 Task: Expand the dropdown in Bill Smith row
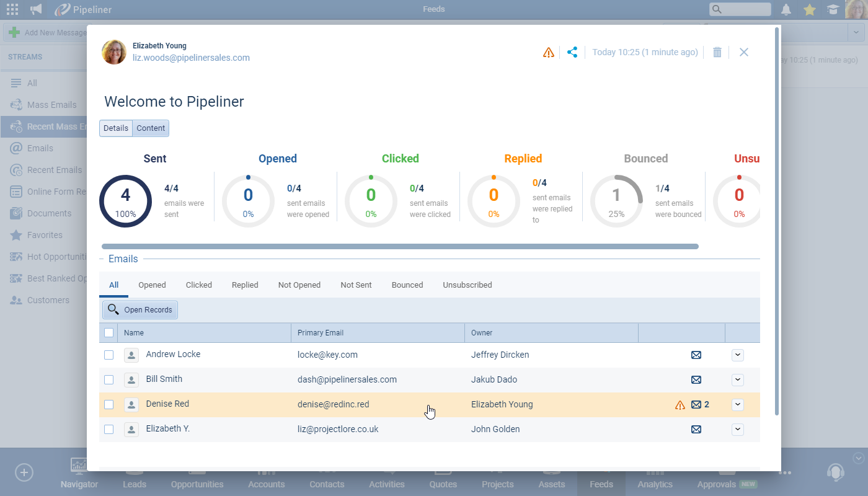coord(737,379)
